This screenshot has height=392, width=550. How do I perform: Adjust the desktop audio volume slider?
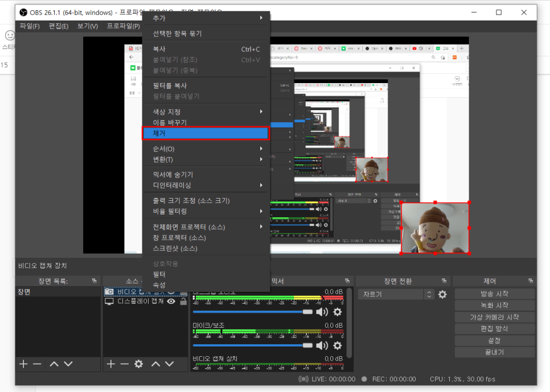pos(253,312)
